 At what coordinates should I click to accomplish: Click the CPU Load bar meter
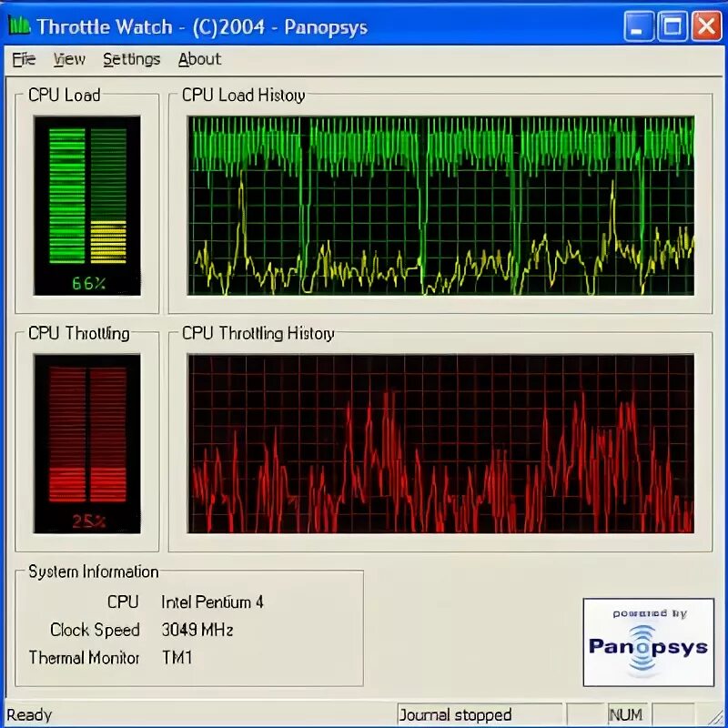click(87, 206)
